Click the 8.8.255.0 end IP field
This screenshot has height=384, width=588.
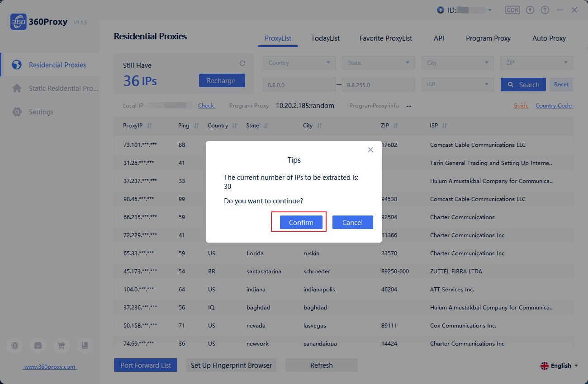(x=379, y=84)
